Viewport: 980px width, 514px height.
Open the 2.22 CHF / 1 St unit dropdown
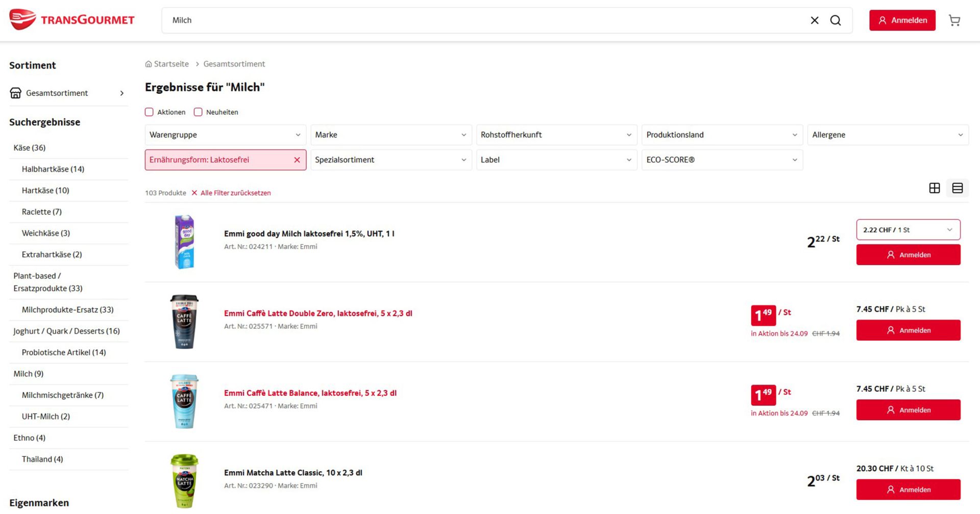click(x=908, y=230)
